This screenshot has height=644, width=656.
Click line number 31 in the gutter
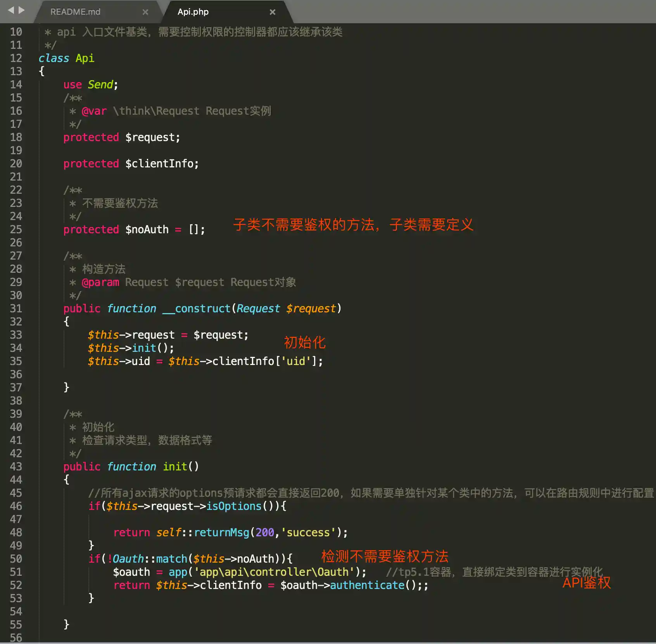point(16,308)
